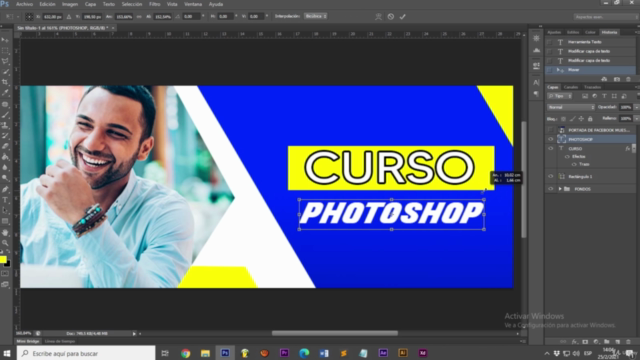The height and width of the screenshot is (360, 640).
Task: Open the Edición menu
Action: (47, 4)
